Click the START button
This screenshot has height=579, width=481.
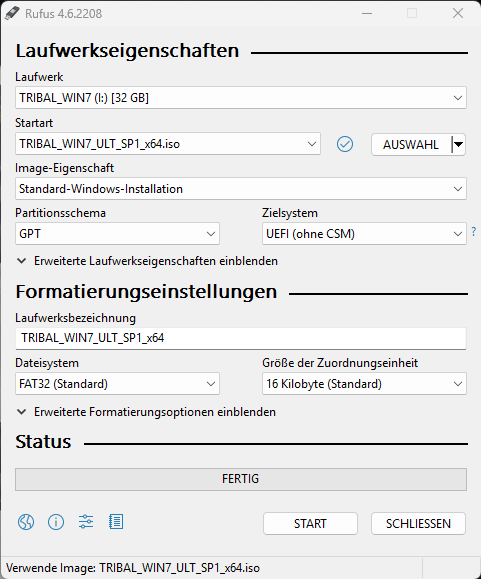point(310,524)
